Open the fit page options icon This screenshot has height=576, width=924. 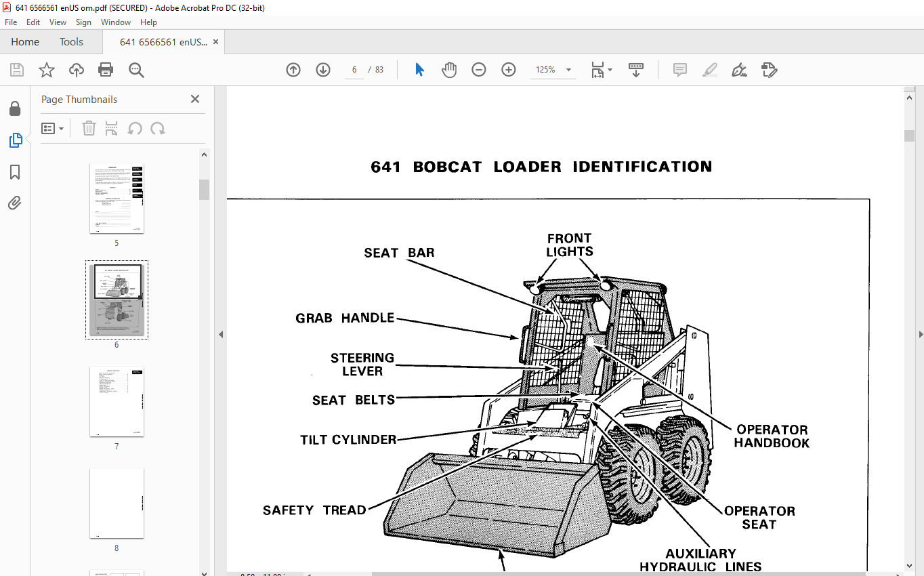click(601, 70)
